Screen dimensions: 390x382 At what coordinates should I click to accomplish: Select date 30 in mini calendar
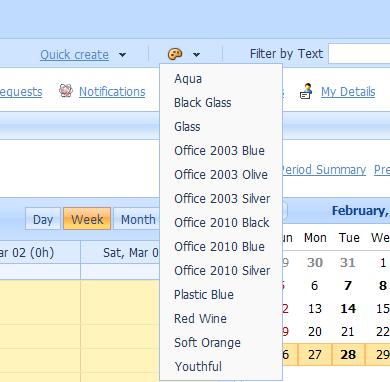point(315,263)
